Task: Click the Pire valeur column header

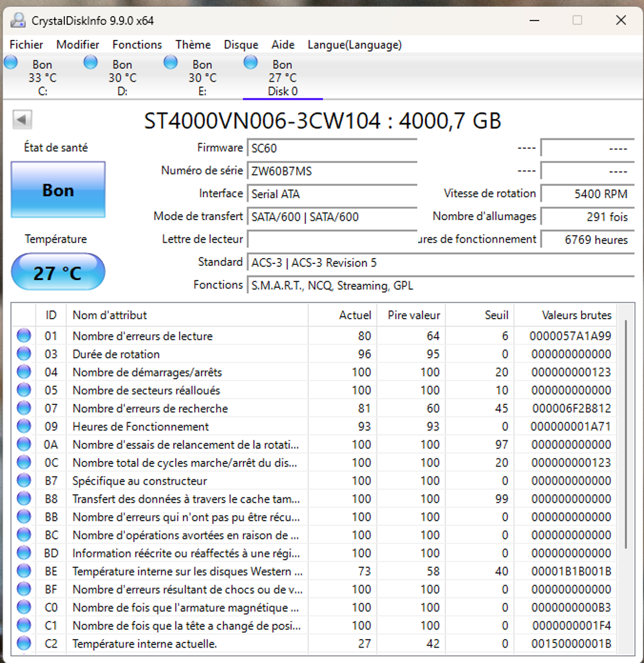Action: click(411, 315)
